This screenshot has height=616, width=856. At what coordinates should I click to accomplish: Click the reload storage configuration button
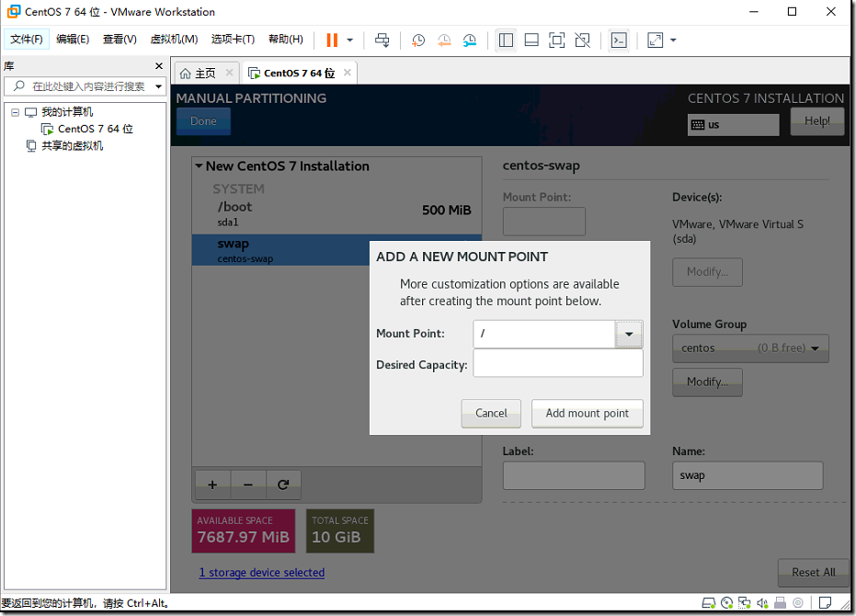point(283,485)
